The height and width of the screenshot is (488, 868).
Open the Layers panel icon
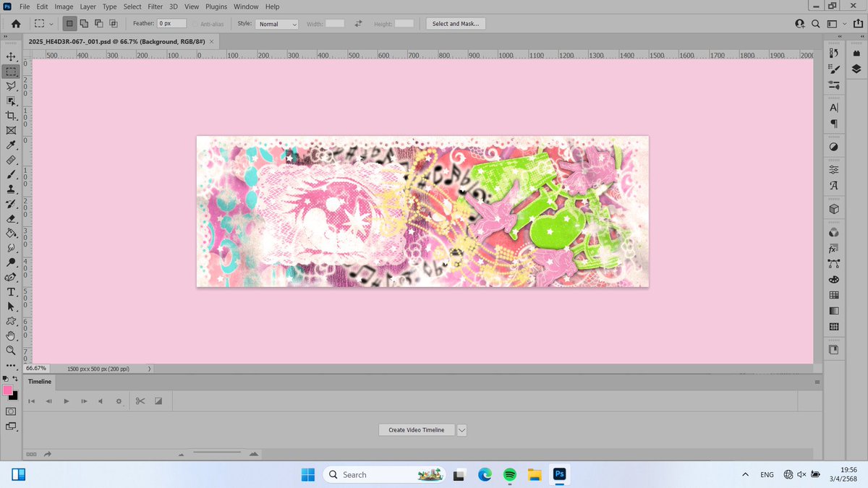click(856, 69)
